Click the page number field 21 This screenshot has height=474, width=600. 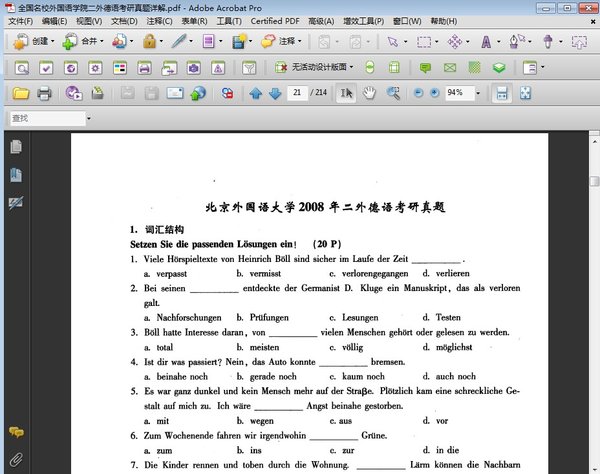click(297, 93)
